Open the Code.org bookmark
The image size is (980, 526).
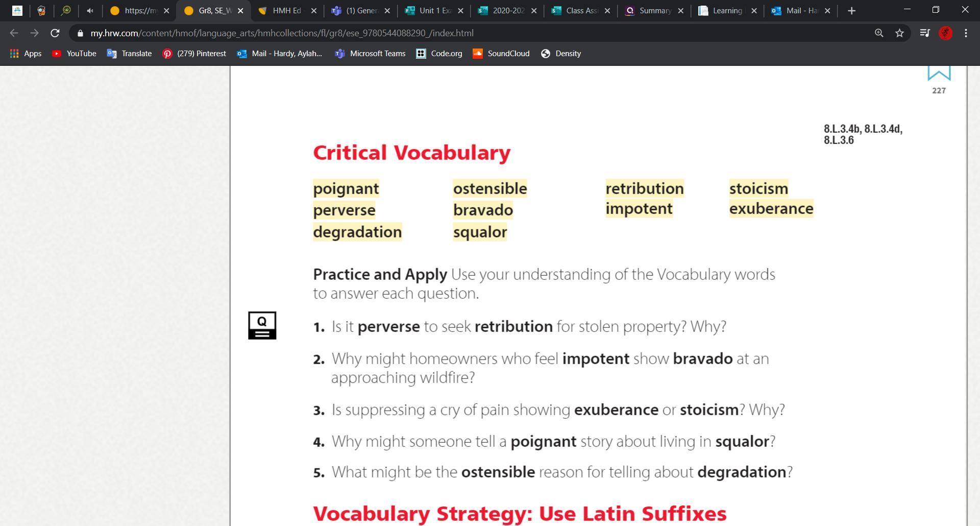click(x=439, y=54)
